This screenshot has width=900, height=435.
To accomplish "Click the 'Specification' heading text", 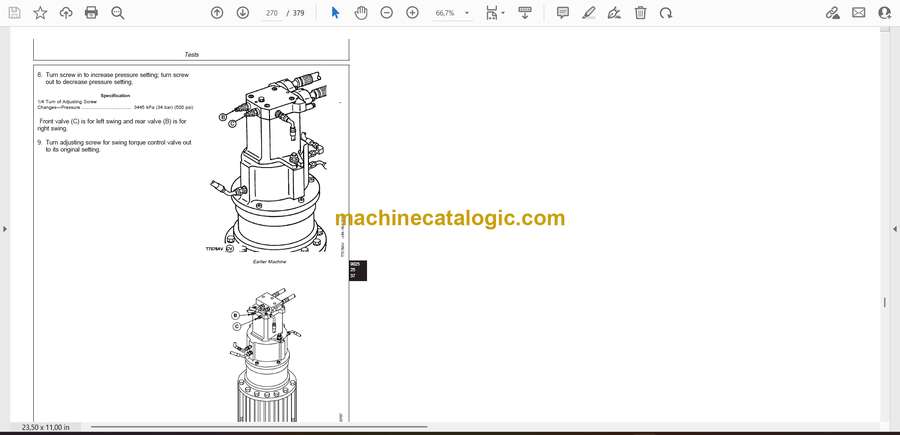I will coord(115,95).
